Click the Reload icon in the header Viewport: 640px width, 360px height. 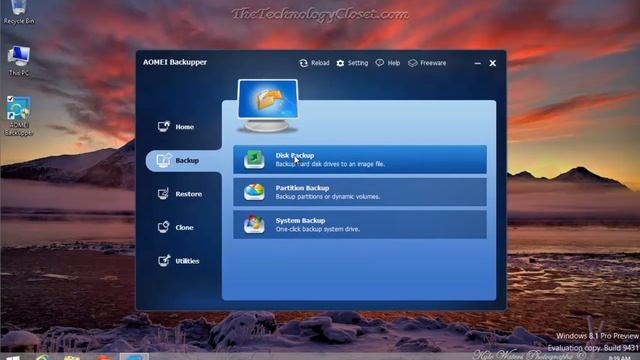pyautogui.click(x=304, y=63)
